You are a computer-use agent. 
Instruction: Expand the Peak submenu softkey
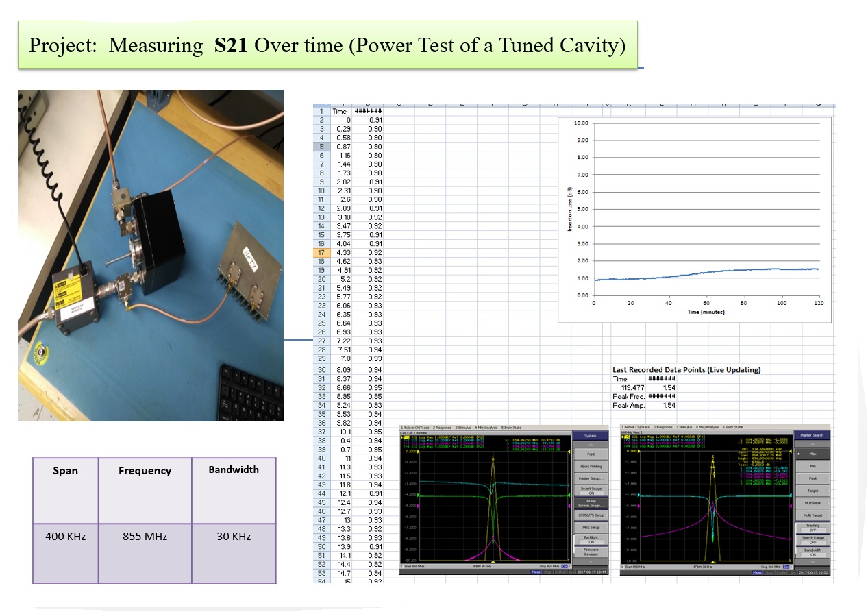[812, 478]
